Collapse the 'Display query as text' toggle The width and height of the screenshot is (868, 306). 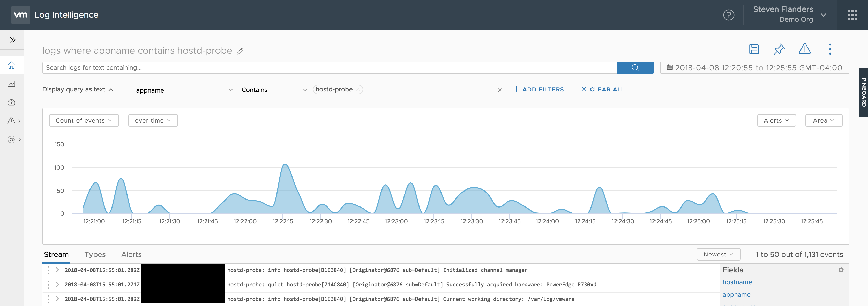pos(78,89)
